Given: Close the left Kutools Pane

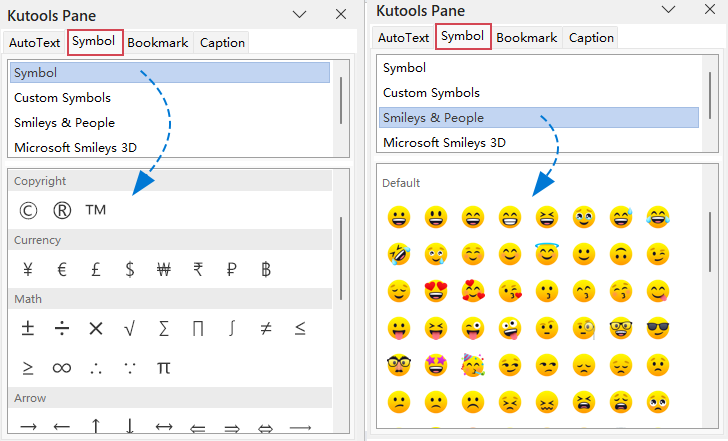Looking at the screenshot, I should 341,14.
